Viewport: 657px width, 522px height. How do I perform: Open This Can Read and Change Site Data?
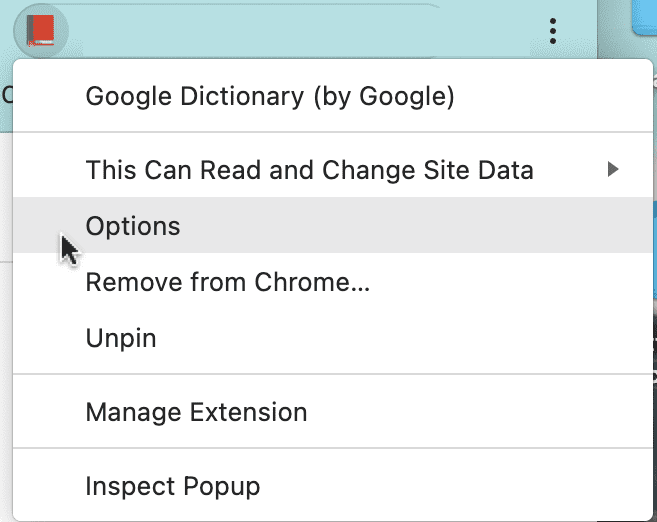click(x=309, y=170)
